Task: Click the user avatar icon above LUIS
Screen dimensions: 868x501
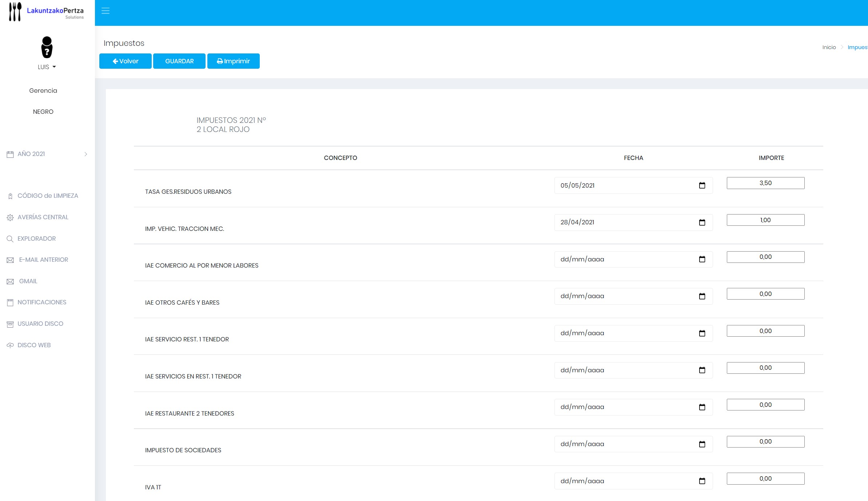Action: (x=47, y=47)
